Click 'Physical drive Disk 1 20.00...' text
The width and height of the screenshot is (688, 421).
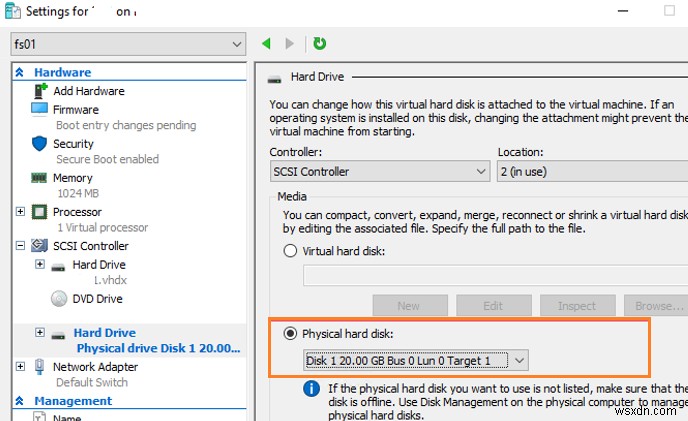158,348
